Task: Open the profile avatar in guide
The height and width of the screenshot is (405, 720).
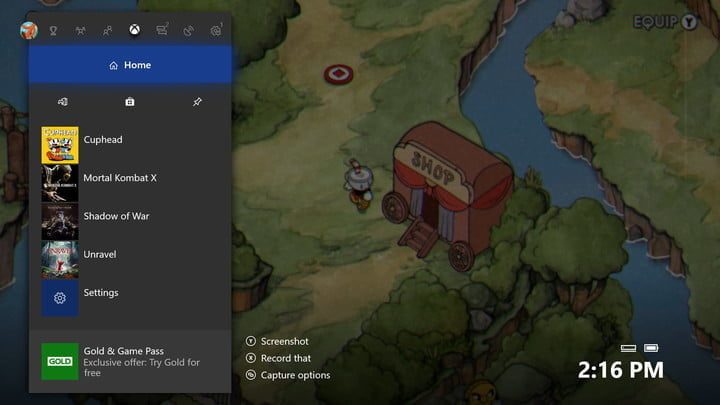Action: (x=28, y=29)
